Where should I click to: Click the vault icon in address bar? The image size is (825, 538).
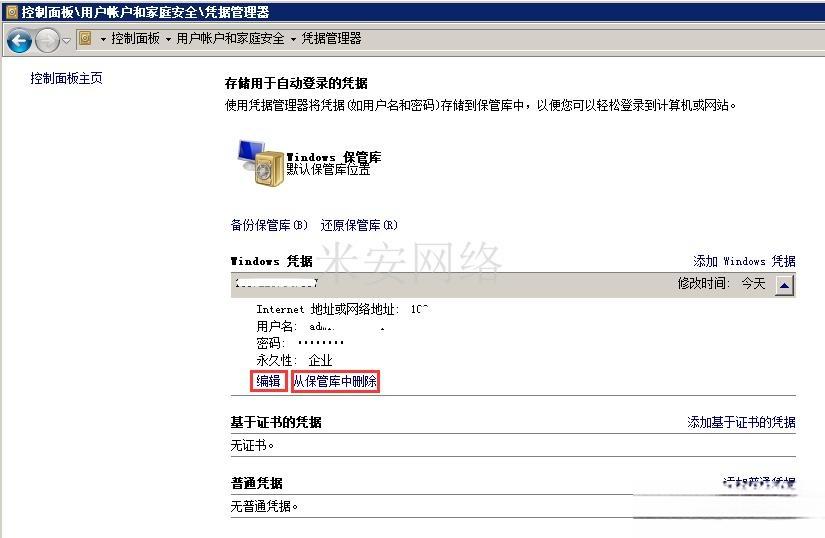coord(85,38)
